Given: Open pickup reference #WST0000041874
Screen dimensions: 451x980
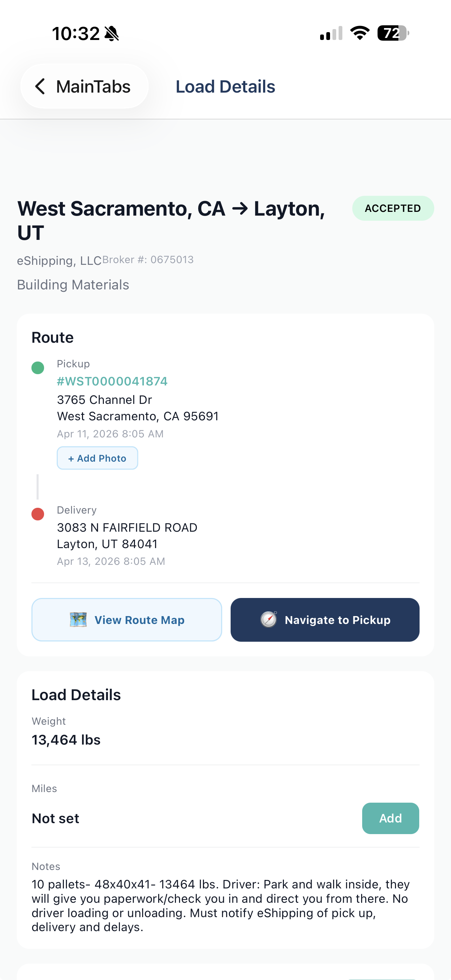Looking at the screenshot, I should click(x=112, y=381).
